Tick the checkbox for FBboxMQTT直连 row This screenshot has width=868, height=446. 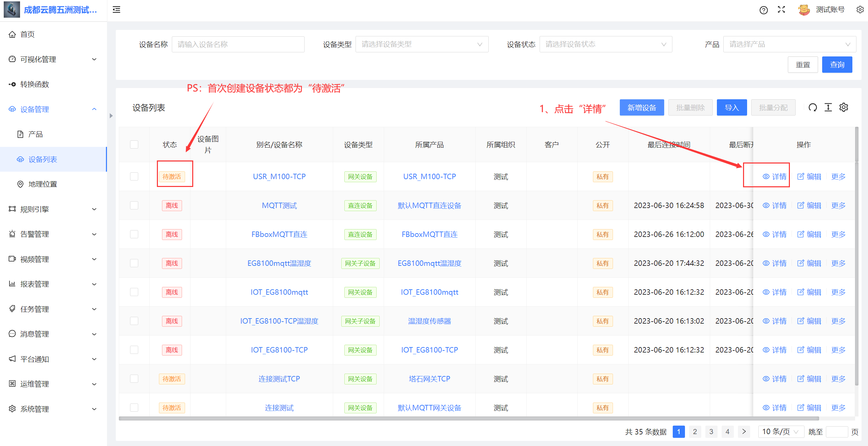pos(134,234)
